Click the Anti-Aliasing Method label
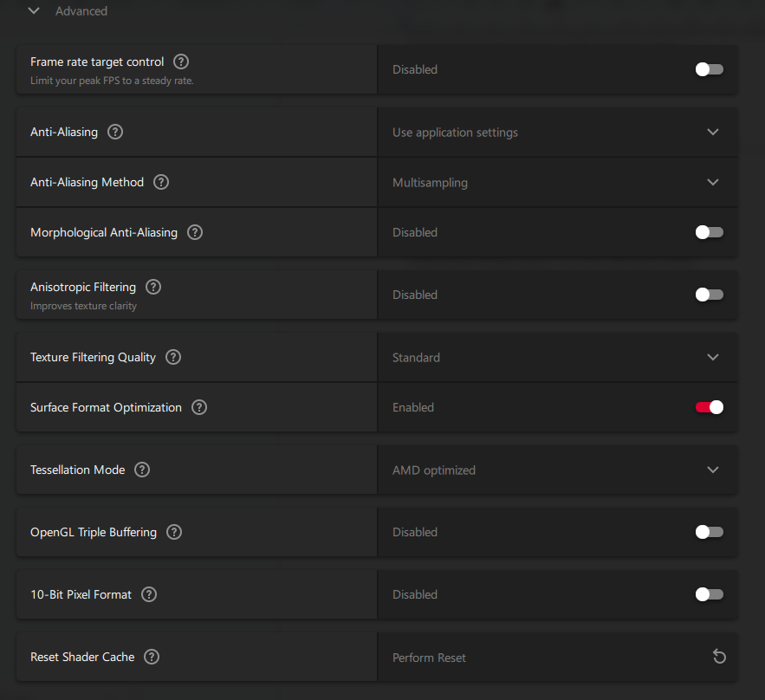 tap(88, 182)
